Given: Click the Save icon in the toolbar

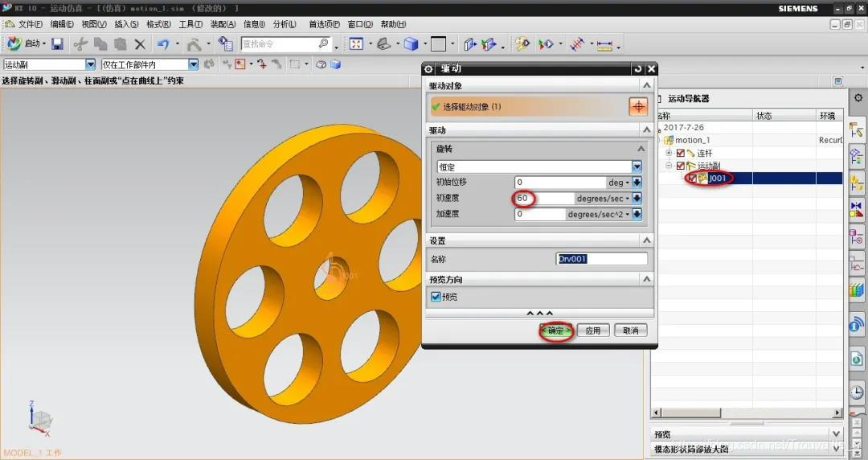Looking at the screenshot, I should coord(58,43).
